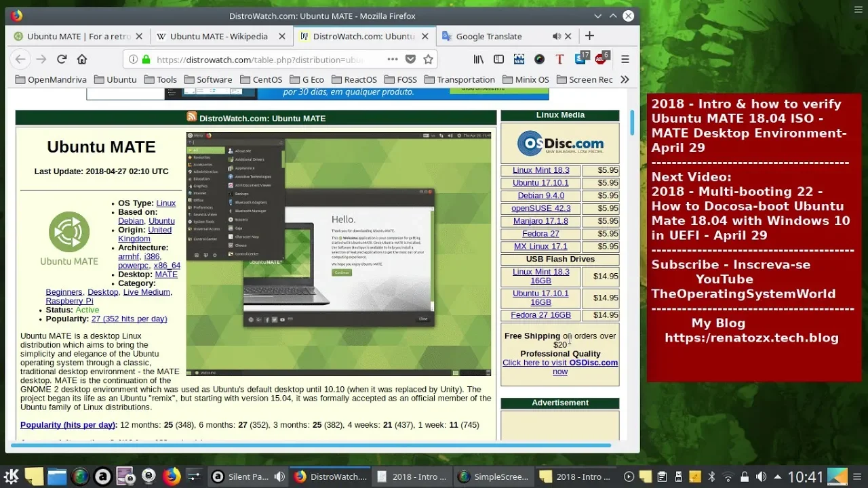Open the Linux Mint 18.3 disc link
This screenshot has height=488, width=868.
click(540, 170)
